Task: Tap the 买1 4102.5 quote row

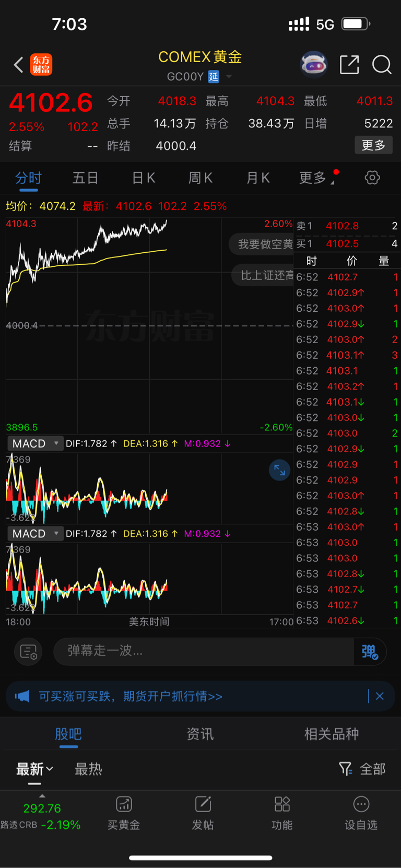Action: (x=347, y=243)
